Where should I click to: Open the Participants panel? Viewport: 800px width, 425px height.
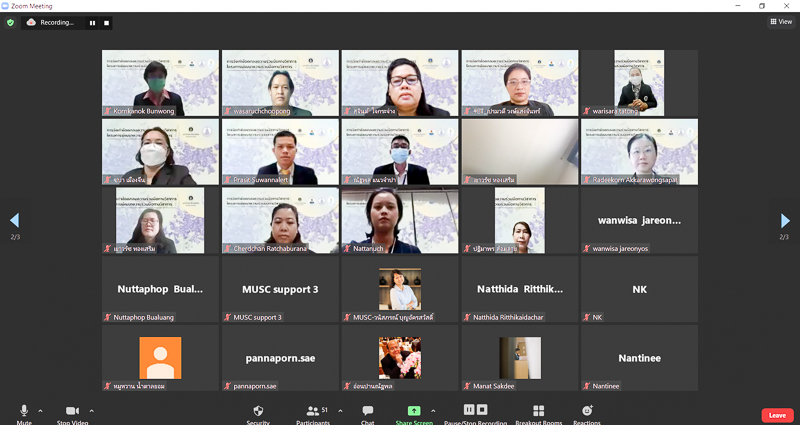(314, 411)
